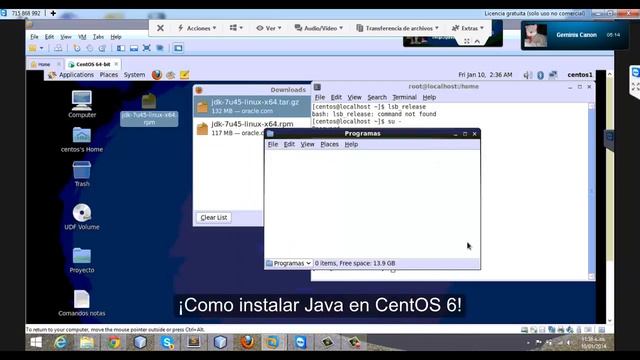Select the Comandos notas file icon
Screen dimensions: 640x360
pyautogui.click(x=82, y=303)
